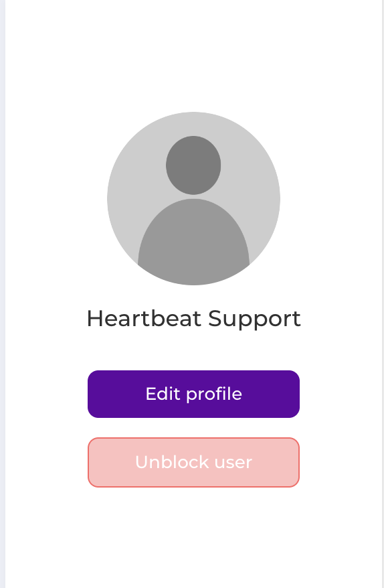Screen dimensions: 384x588
Task: Click the word "profile" on purple button
Action: 214,395
